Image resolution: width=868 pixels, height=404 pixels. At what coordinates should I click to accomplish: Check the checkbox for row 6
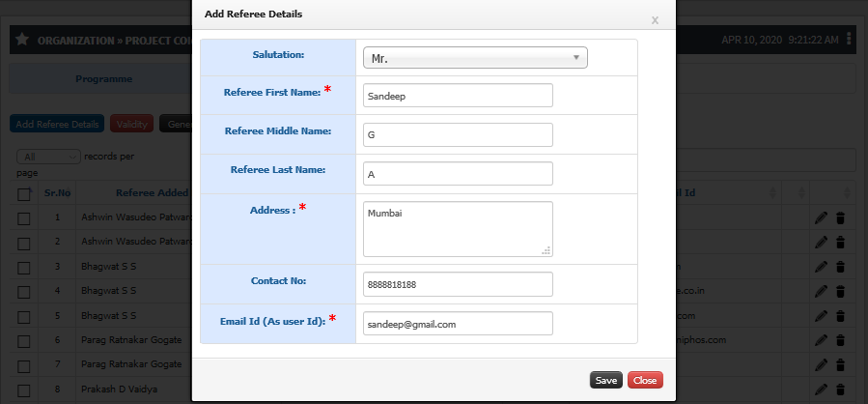(24, 342)
